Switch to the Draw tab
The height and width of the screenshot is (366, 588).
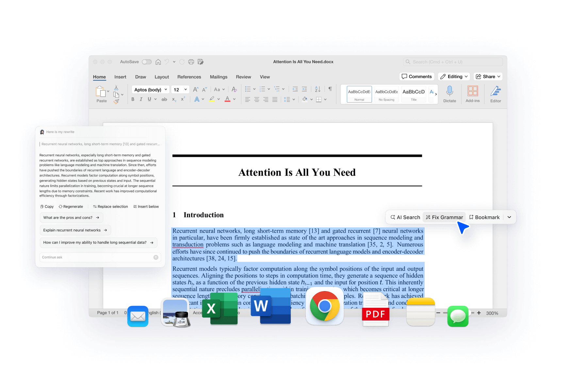pyautogui.click(x=140, y=77)
